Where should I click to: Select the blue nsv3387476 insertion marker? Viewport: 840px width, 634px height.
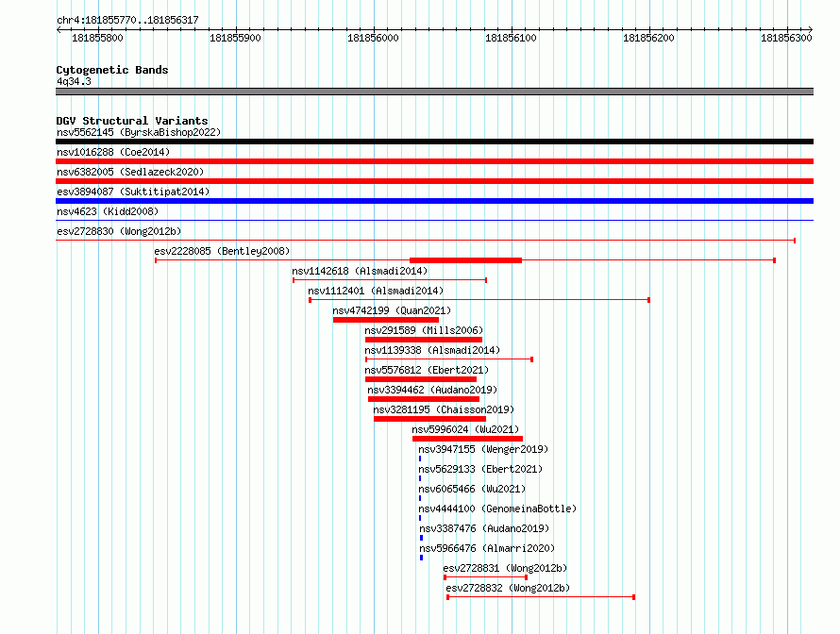[x=422, y=538]
